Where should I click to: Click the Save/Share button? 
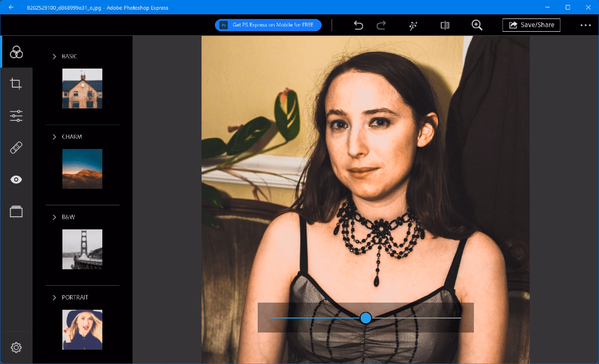531,25
